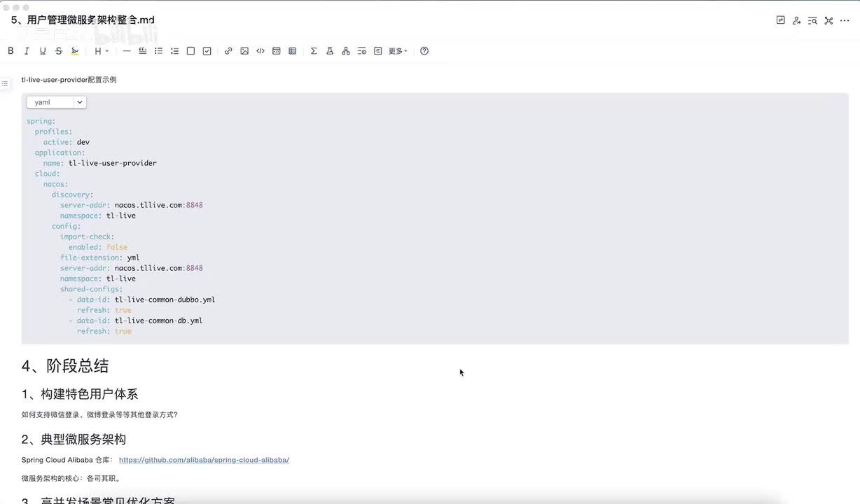The width and height of the screenshot is (860, 504).
Task: Open the outline search icon
Action: pos(812,20)
